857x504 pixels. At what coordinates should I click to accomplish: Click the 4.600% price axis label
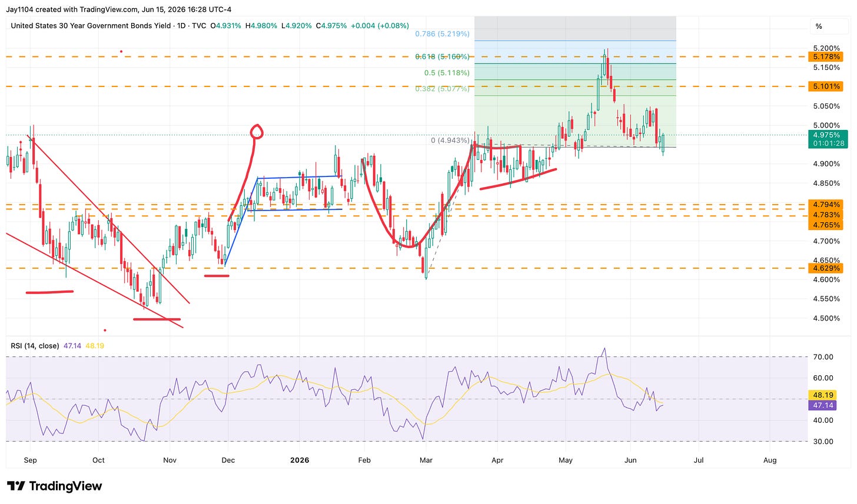coord(826,279)
